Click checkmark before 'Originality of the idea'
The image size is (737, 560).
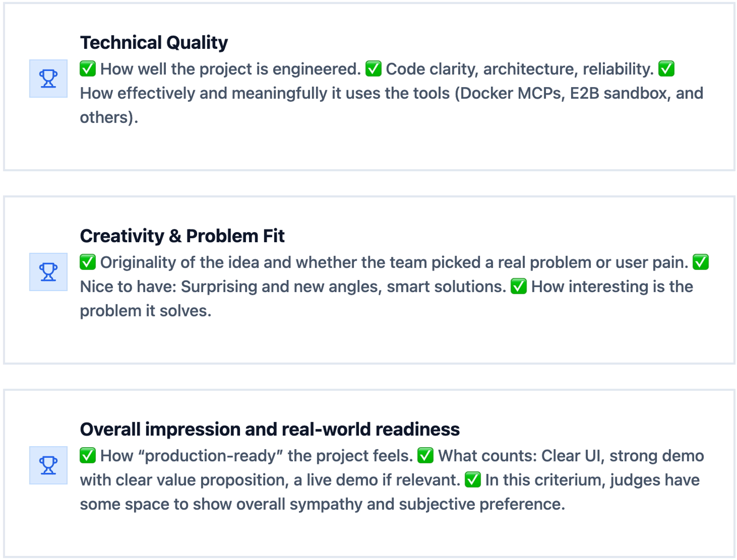pos(88,262)
